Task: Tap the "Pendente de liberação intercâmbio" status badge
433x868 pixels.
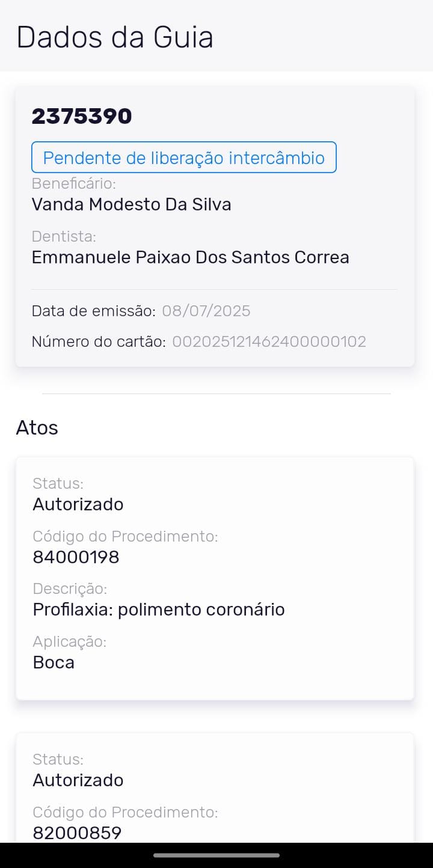Action: point(183,157)
